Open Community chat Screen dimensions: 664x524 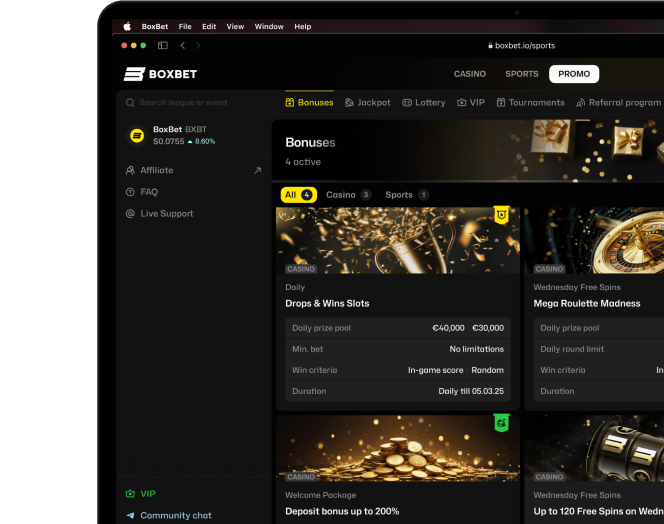coord(176,515)
